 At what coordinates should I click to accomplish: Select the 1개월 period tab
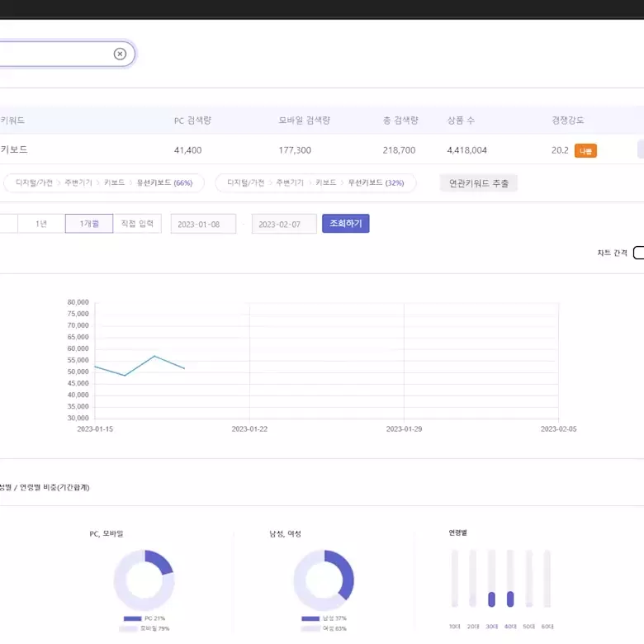click(89, 224)
